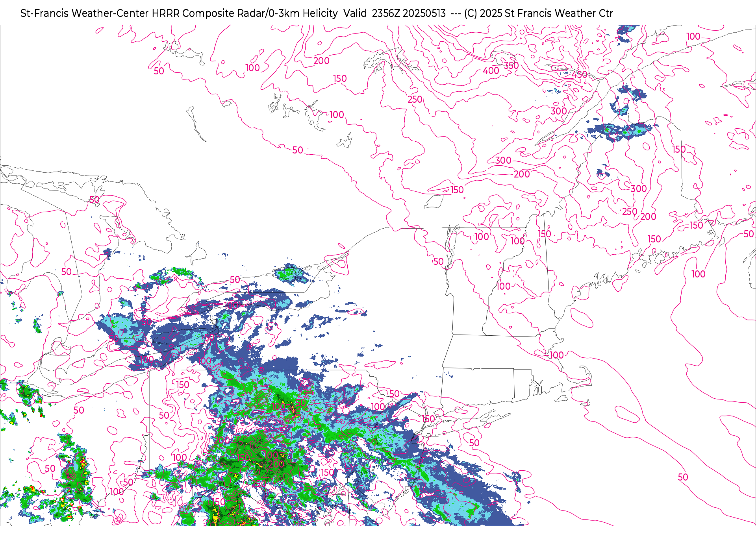
Task: Click the 450 helicity contour label
Action: [x=579, y=74]
